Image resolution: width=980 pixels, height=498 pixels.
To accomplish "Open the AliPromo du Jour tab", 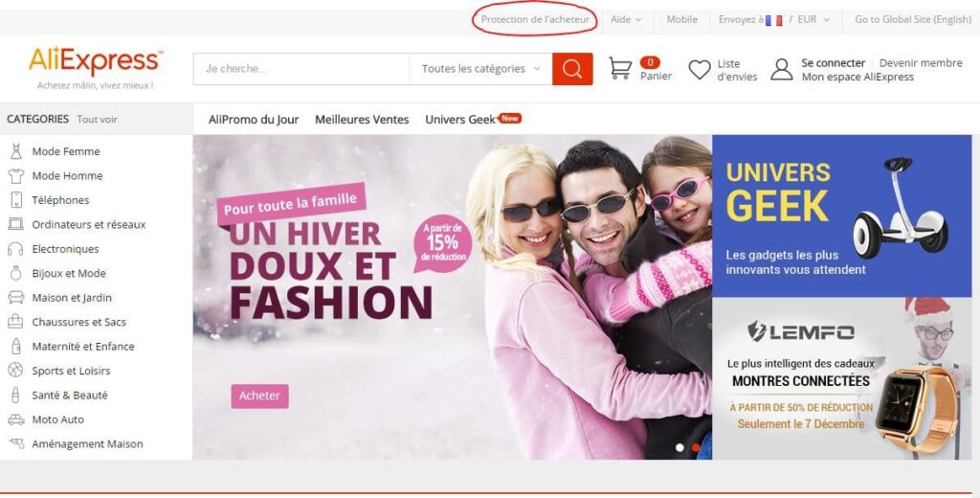I will 254,120.
